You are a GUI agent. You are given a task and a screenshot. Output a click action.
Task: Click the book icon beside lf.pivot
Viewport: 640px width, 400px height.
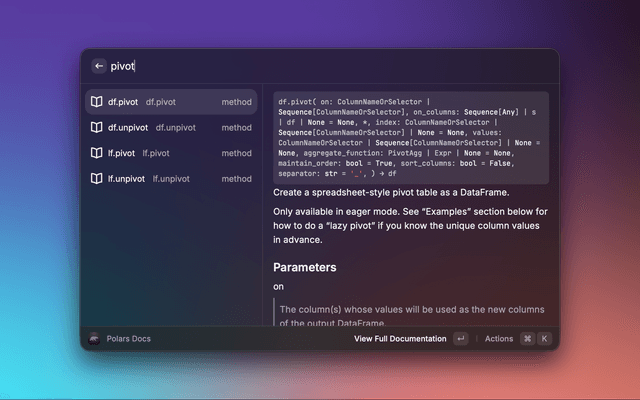(x=98, y=153)
